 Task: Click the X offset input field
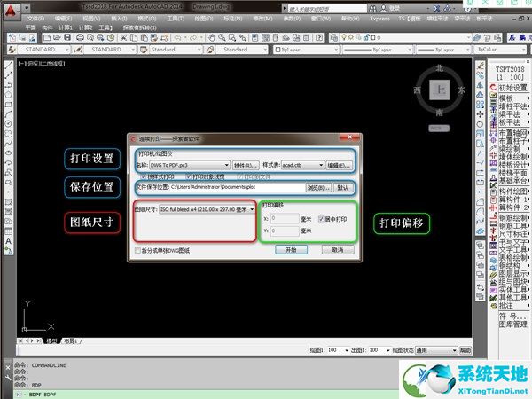pyautogui.click(x=285, y=219)
